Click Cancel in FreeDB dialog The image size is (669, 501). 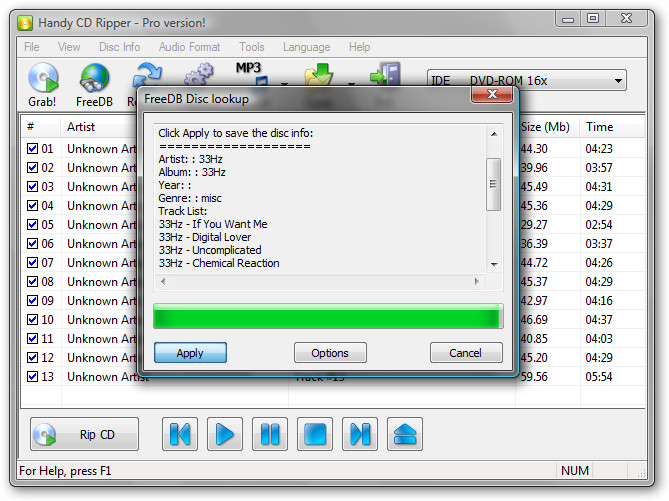point(466,353)
